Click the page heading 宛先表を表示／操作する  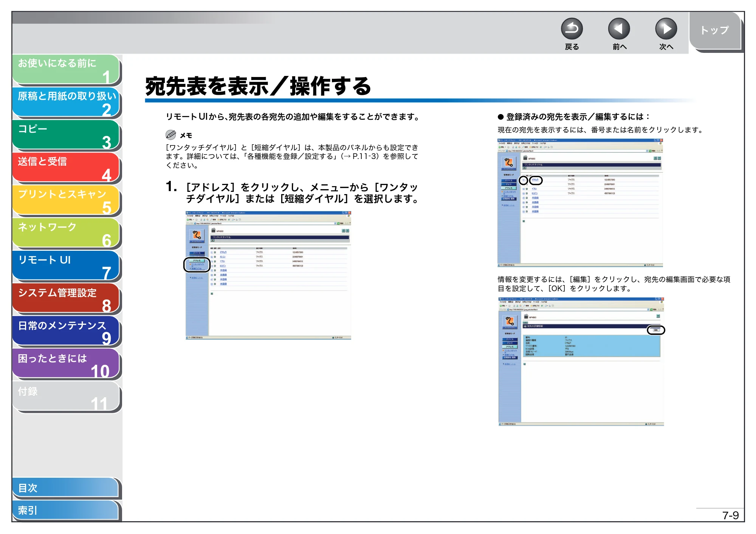click(258, 86)
